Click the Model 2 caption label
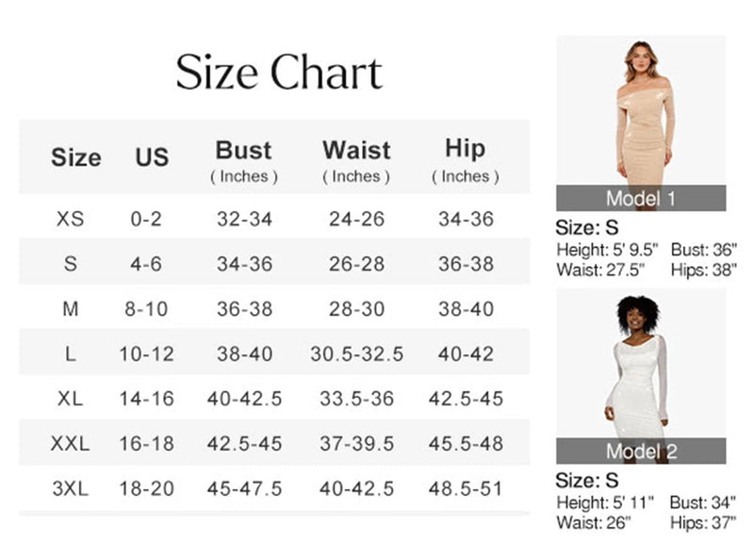The width and height of the screenshot is (754, 560). tap(640, 452)
